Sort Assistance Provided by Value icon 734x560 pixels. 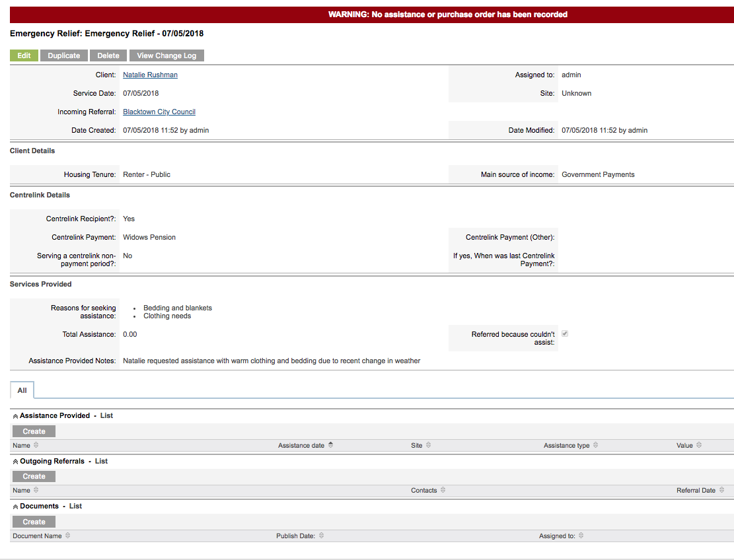(x=699, y=445)
